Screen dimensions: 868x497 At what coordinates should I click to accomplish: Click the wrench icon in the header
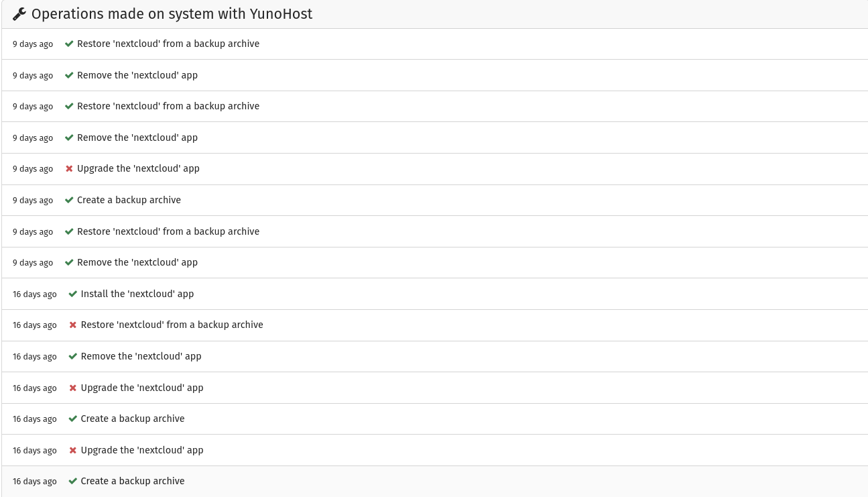[x=19, y=14]
